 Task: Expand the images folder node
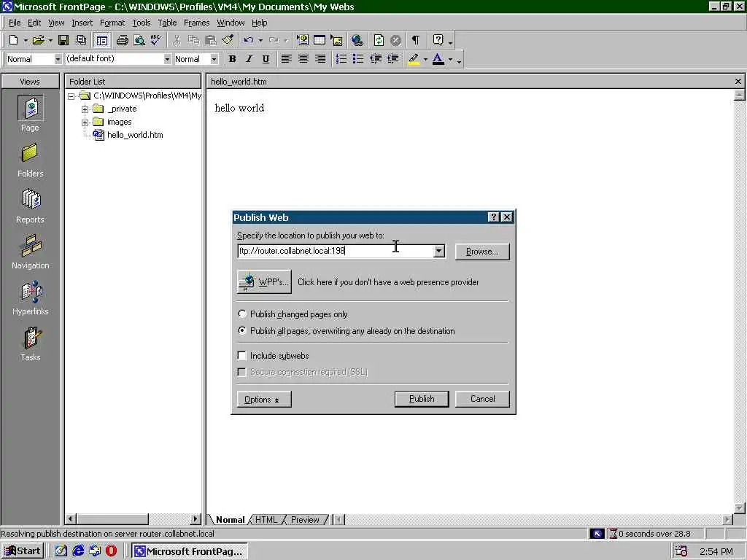pos(85,122)
